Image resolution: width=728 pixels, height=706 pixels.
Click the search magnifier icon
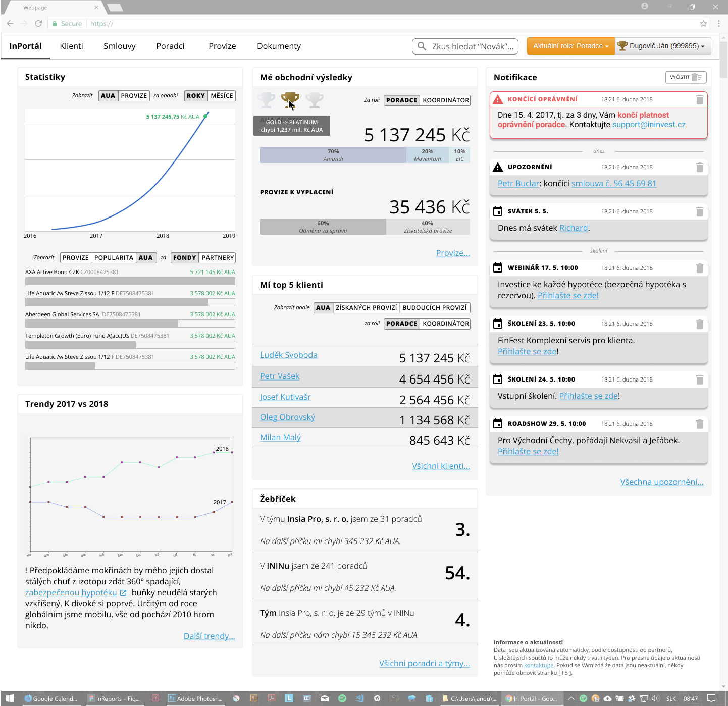422,46
